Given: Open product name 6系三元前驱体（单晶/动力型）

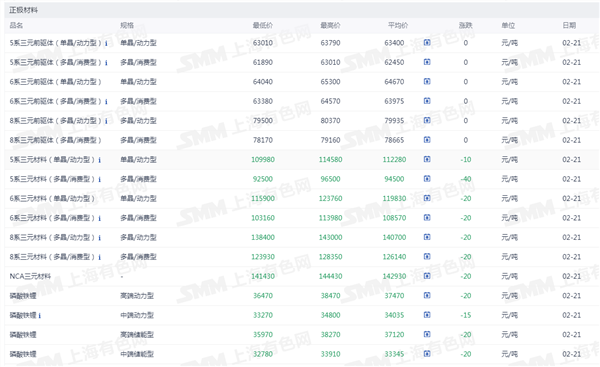Looking at the screenshot, I should click(x=55, y=82).
